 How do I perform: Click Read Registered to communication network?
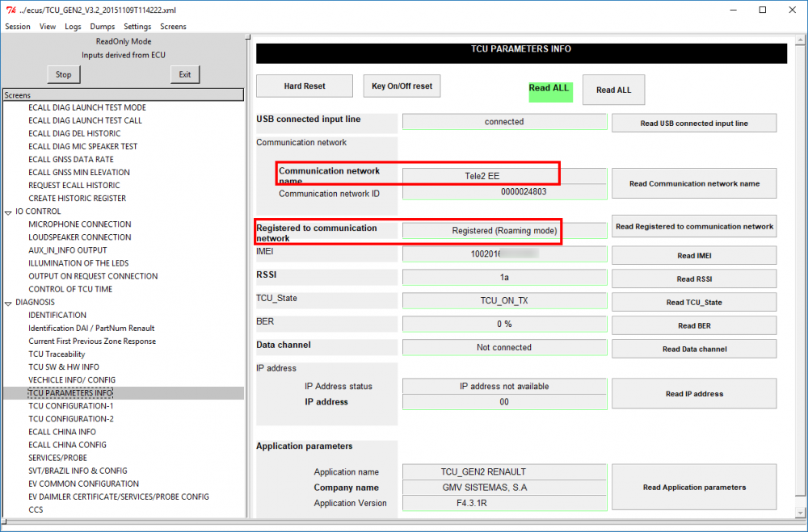tap(694, 227)
